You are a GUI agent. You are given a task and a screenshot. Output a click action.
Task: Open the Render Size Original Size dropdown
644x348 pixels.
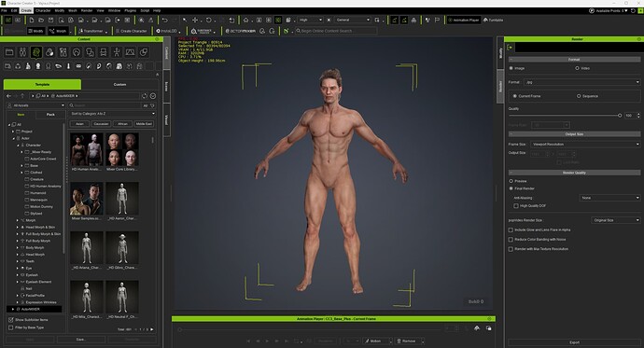616,220
